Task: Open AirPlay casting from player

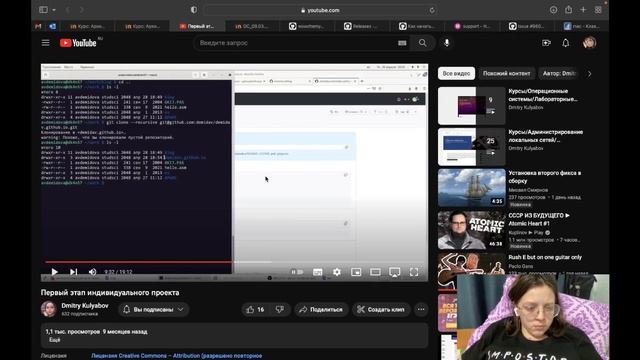Action: tap(395, 272)
